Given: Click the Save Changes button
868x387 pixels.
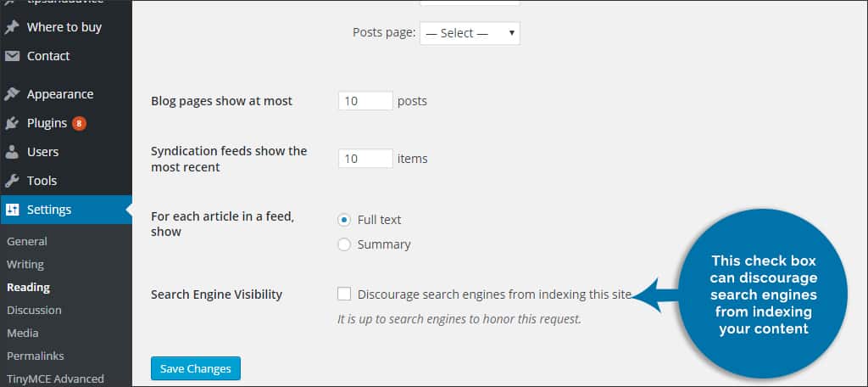Looking at the screenshot, I should (196, 368).
